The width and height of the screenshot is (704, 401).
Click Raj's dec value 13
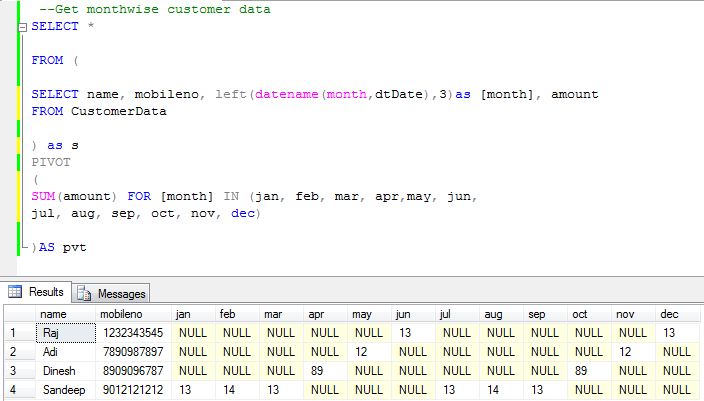[677, 333]
